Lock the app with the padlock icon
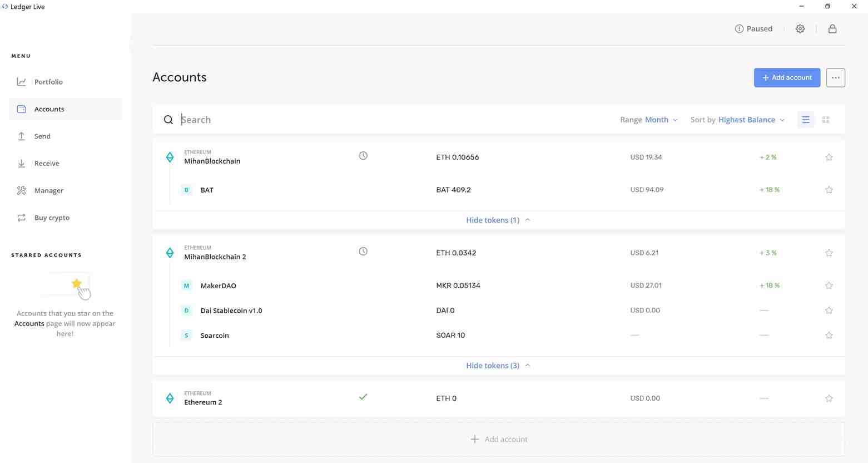 832,29
